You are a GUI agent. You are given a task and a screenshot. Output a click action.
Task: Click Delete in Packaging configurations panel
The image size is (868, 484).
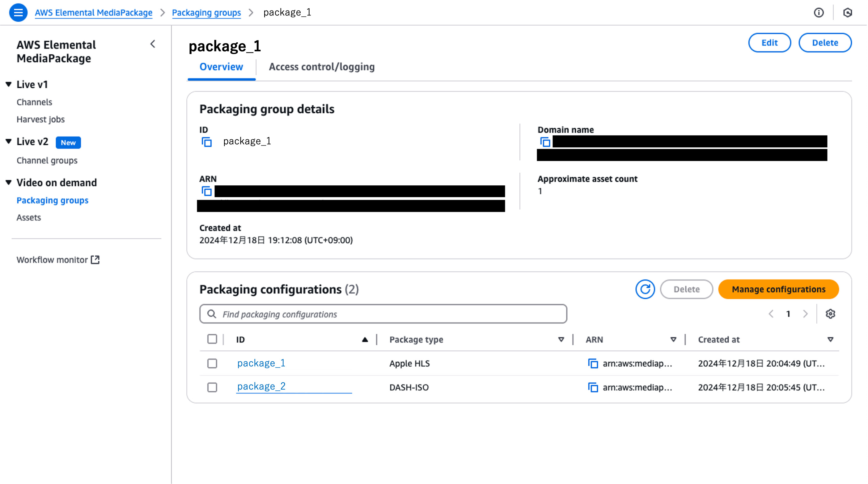[686, 289]
